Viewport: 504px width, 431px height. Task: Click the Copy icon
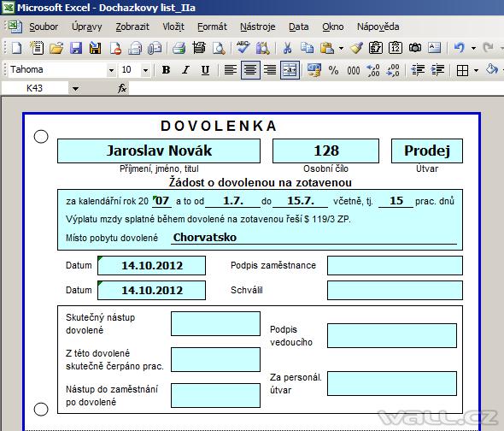[307, 48]
